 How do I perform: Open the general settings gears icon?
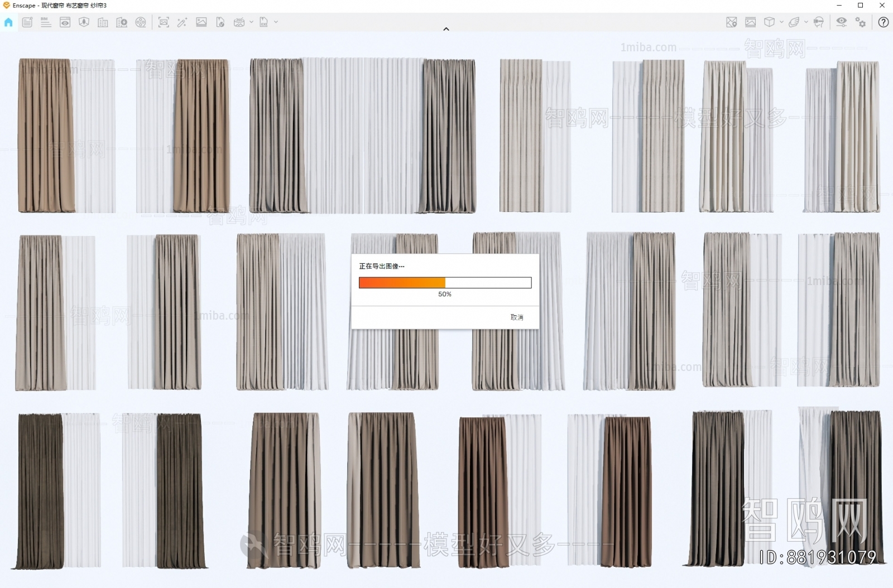click(861, 23)
